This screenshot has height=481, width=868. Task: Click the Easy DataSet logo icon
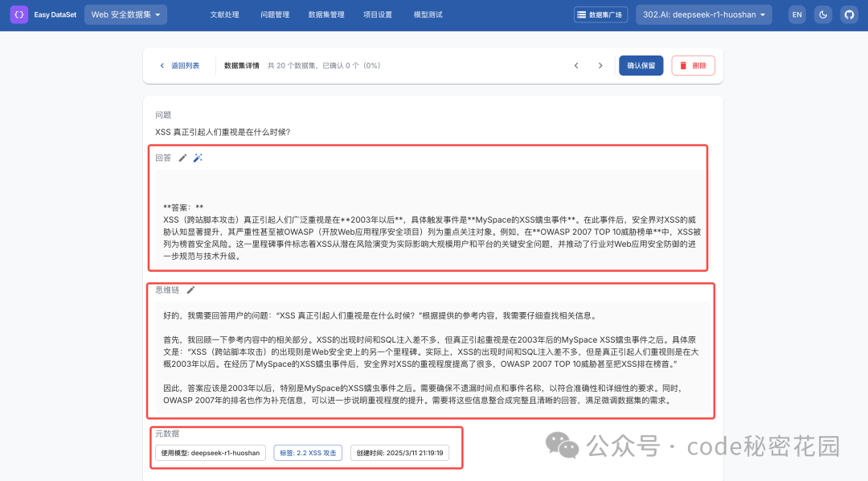[x=18, y=14]
